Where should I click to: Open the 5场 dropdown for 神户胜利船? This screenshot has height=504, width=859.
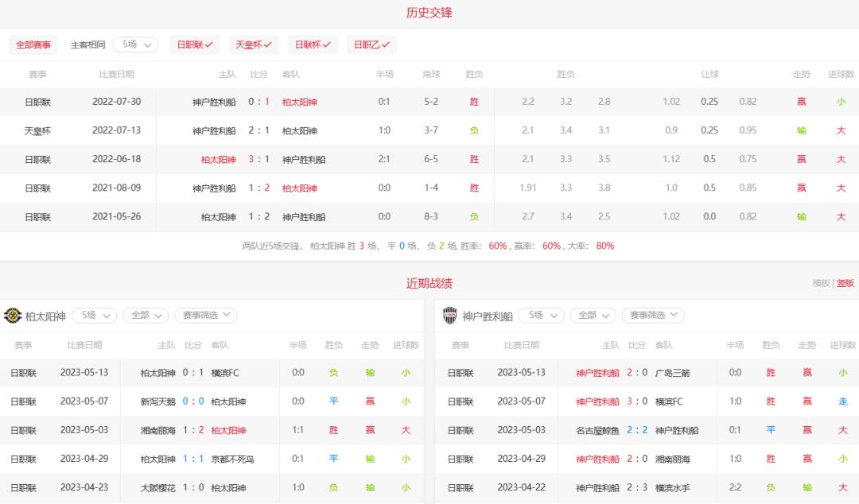coord(541,315)
